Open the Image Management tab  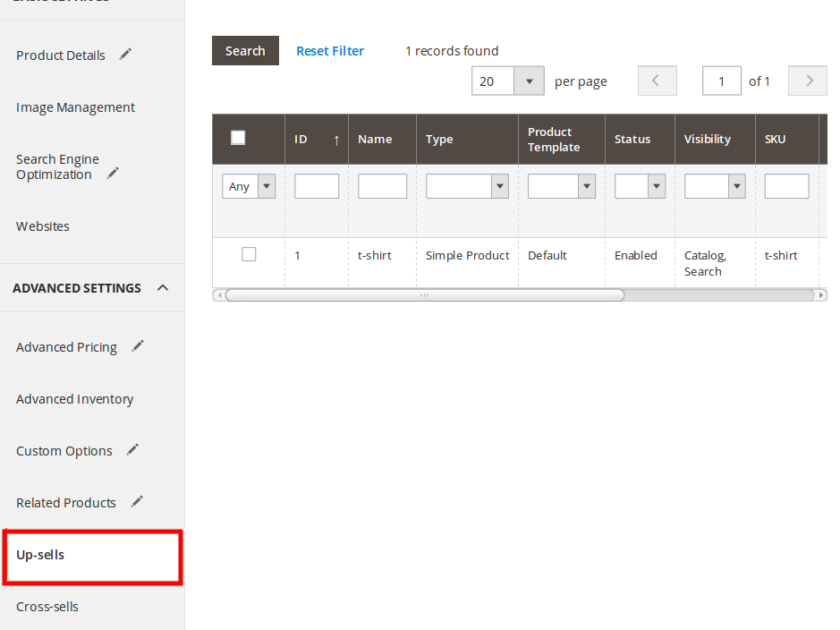(75, 107)
